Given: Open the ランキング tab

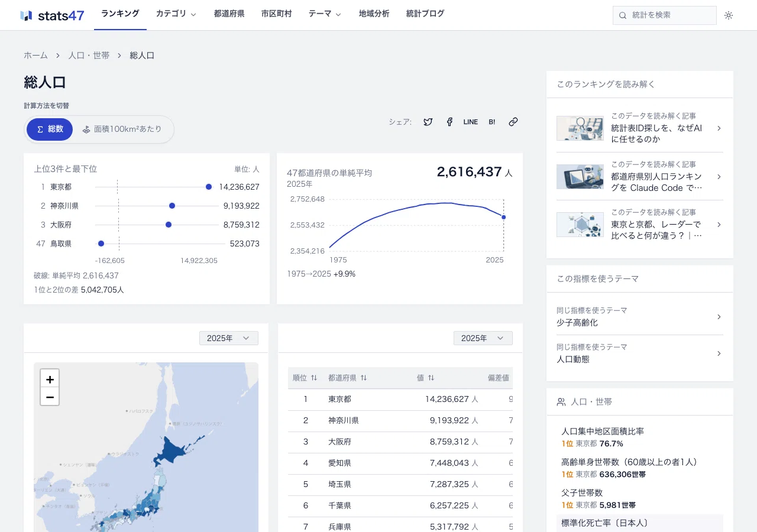Looking at the screenshot, I should pyautogui.click(x=120, y=14).
